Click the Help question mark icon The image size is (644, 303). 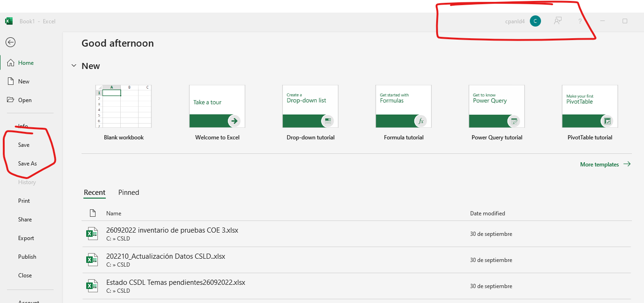tap(580, 21)
